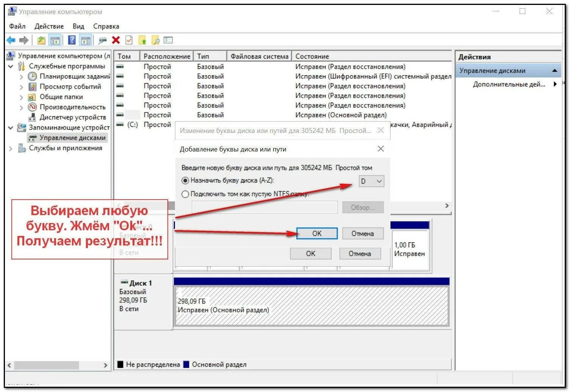The image size is (570, 392).
Task: Expand the Просмотр событий node
Action: (x=21, y=87)
